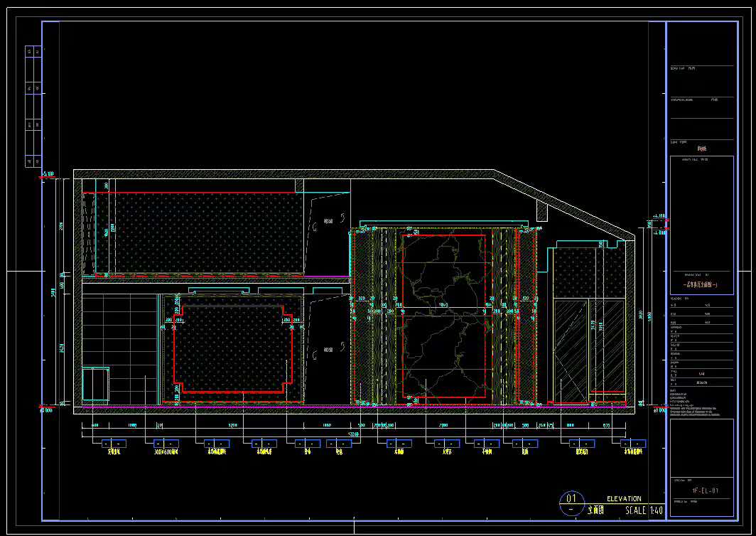Click the revision table at top left margin
The image size is (756, 536).
(x=31, y=107)
